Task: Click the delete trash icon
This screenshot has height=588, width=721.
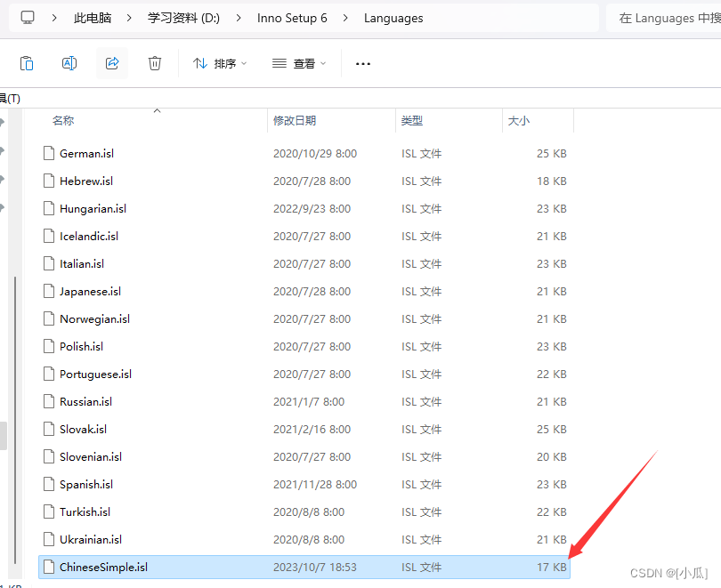Action: pos(155,63)
